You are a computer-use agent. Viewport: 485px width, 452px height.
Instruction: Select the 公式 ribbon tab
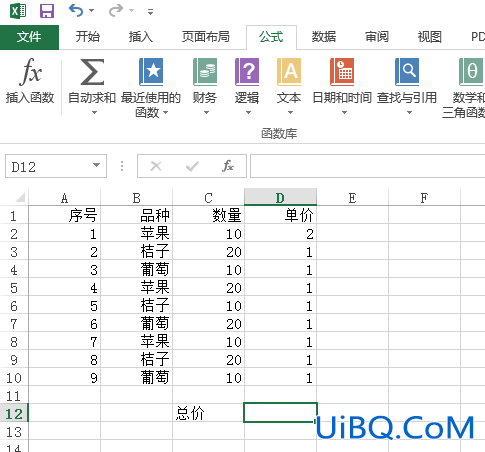(271, 37)
